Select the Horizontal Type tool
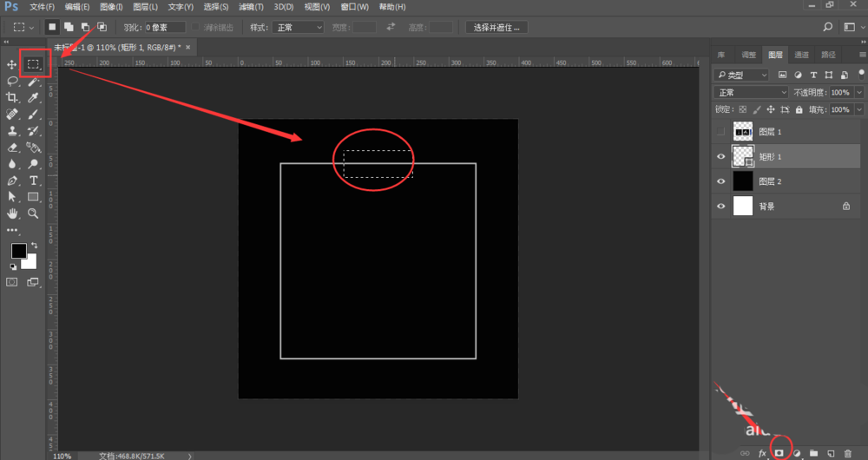The width and height of the screenshot is (868, 460). pos(33,180)
